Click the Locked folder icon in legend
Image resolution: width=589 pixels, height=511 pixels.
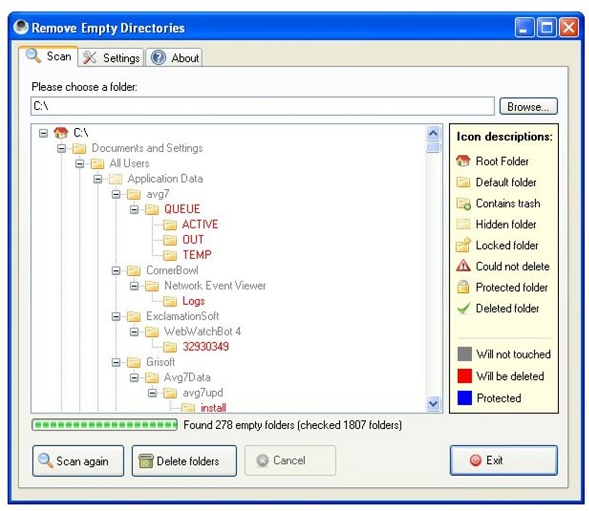[463, 245]
